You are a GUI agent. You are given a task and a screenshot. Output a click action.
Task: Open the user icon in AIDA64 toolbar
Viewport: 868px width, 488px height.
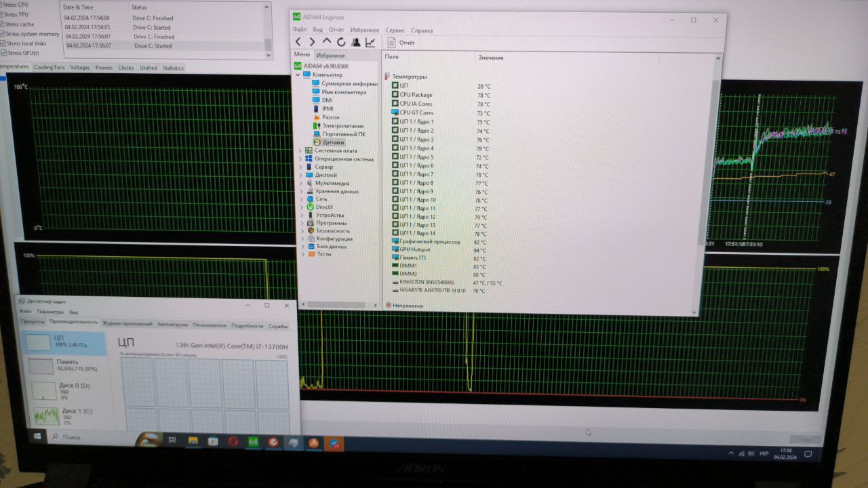(355, 42)
